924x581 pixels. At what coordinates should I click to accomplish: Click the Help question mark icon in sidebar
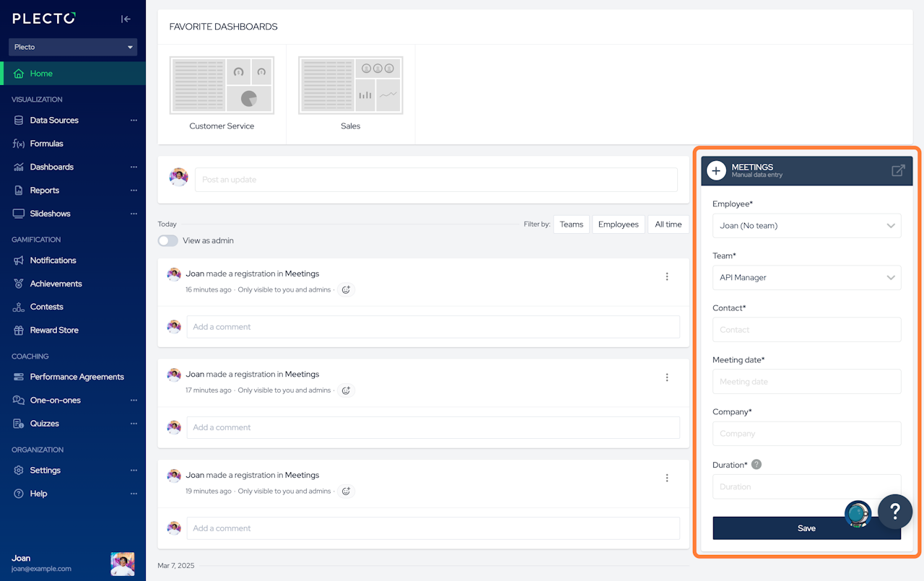coord(19,494)
